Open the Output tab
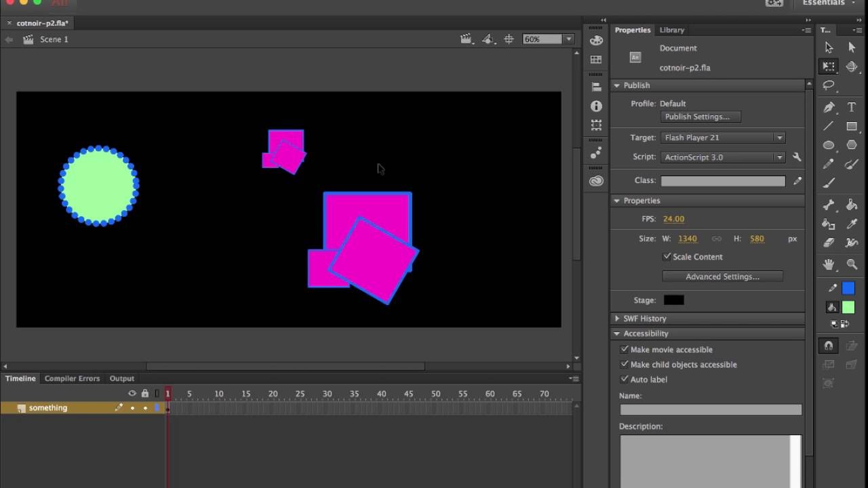Viewport: 868px width, 488px height. point(122,378)
